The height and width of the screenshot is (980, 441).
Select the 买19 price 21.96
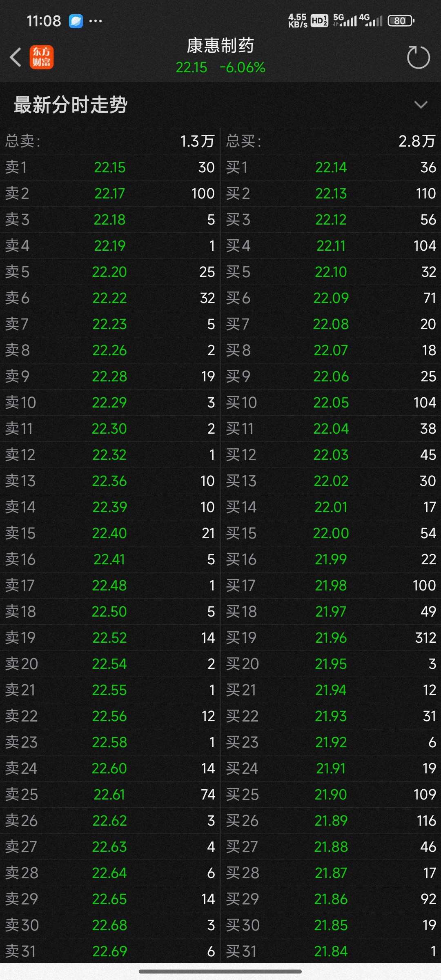coord(331,638)
